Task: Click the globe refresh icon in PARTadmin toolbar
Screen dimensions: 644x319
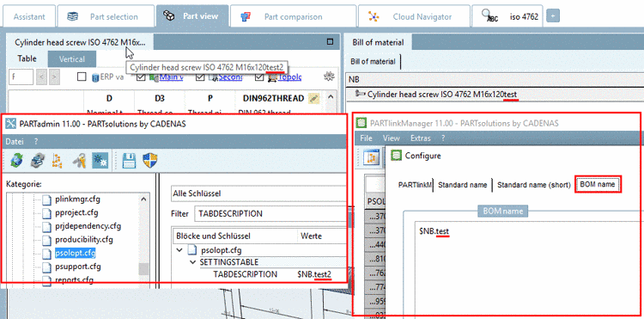Action: click(16, 160)
